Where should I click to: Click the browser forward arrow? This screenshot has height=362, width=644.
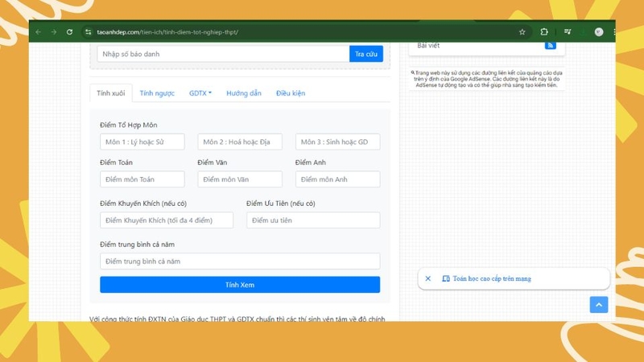(54, 32)
